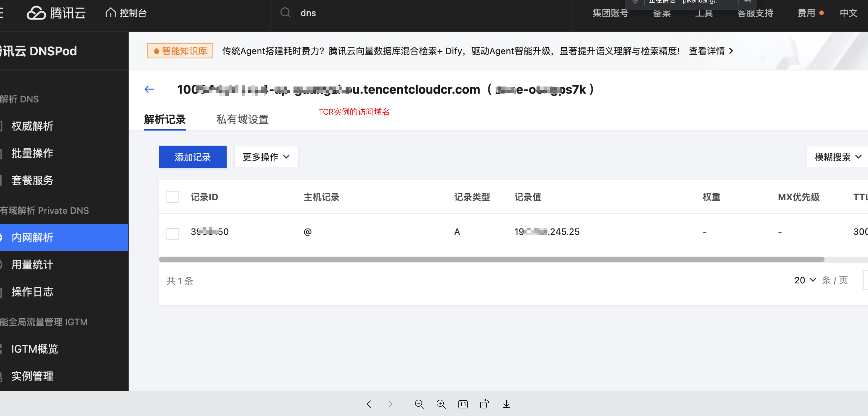Open the 备案 menu

(x=662, y=13)
